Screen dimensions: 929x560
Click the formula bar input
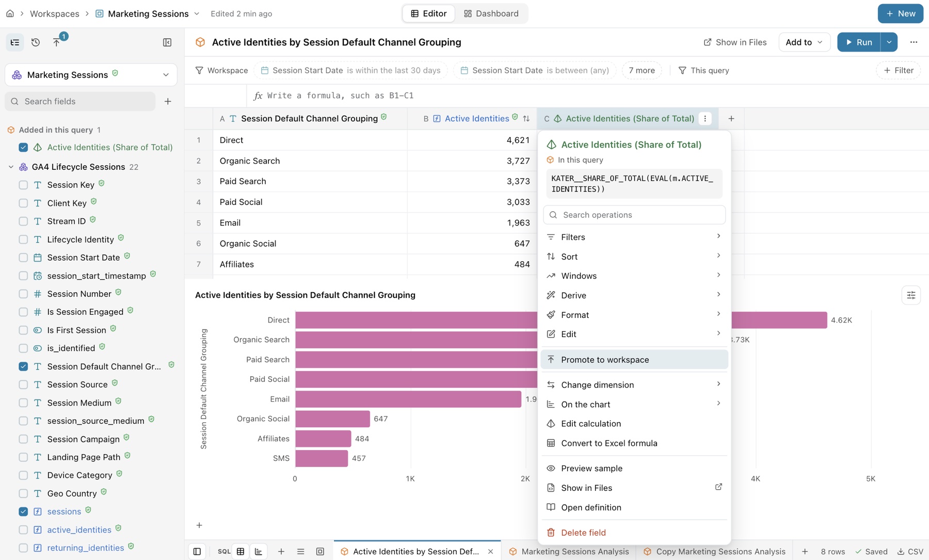(x=588, y=95)
